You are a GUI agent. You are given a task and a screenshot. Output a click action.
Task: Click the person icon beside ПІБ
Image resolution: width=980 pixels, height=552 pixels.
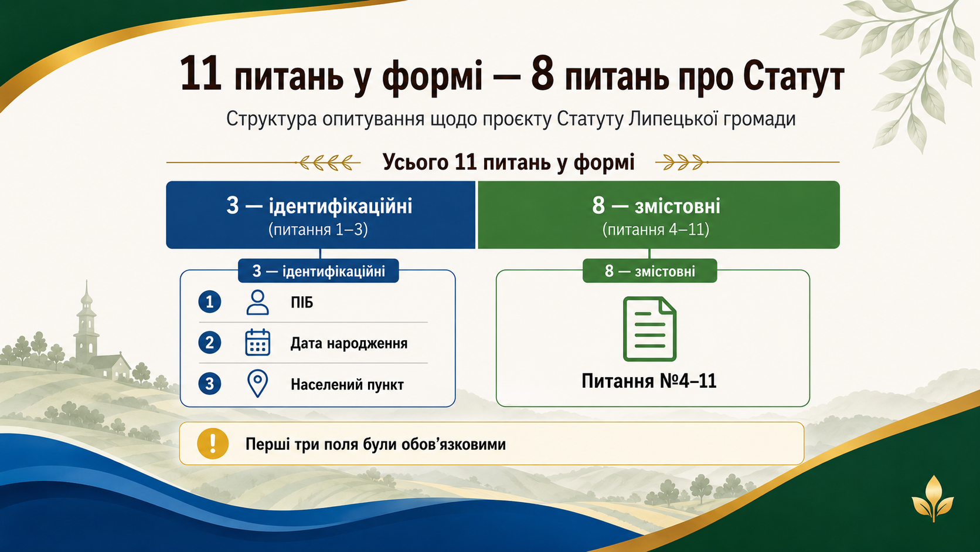click(257, 303)
